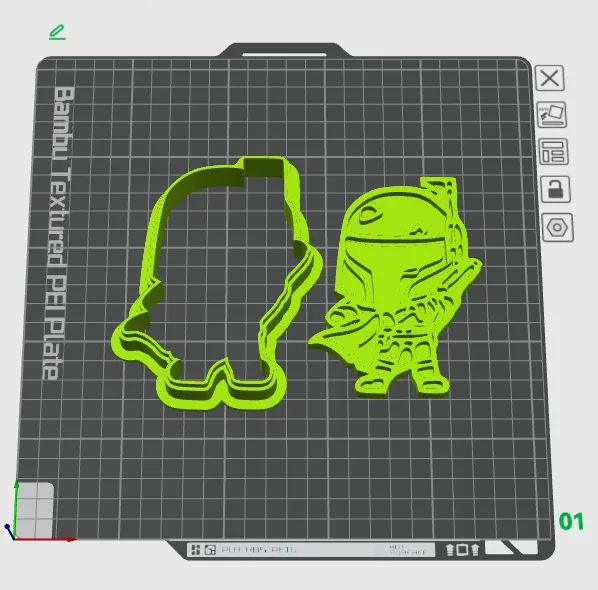
Task: Click the plate number 01 label
Action: pyautogui.click(x=571, y=521)
